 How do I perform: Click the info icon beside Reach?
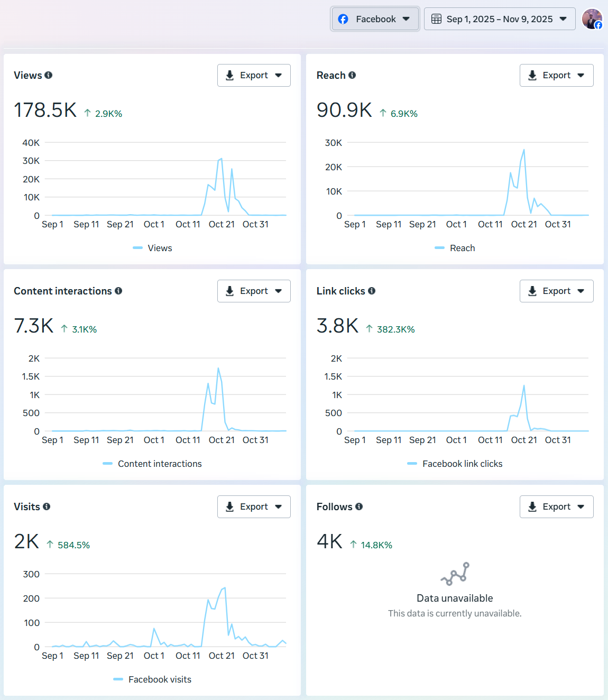pos(353,75)
